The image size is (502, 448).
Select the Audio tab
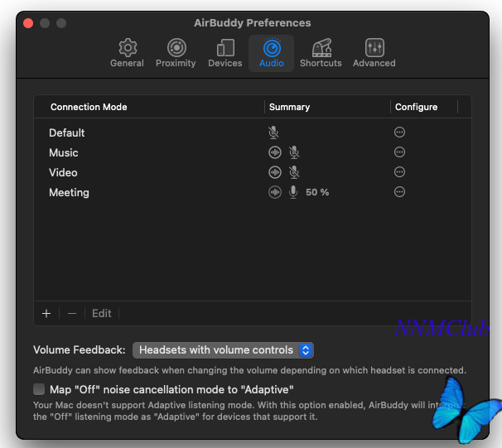tap(272, 54)
